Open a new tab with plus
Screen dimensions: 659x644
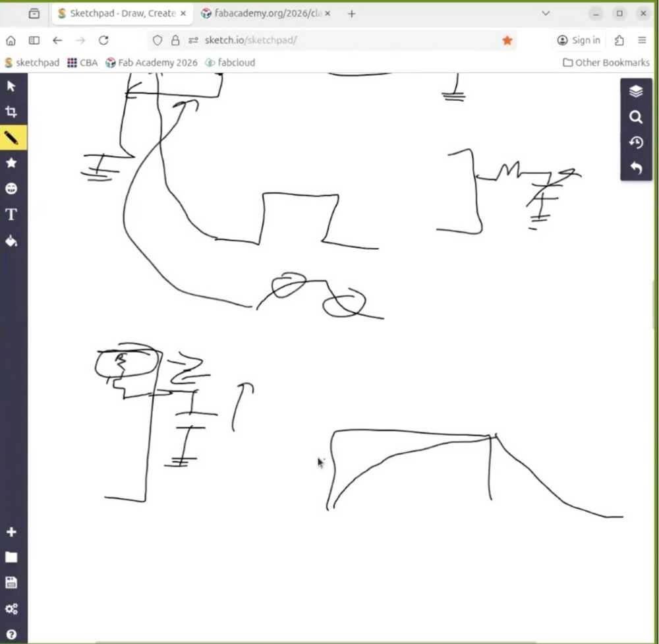[352, 14]
